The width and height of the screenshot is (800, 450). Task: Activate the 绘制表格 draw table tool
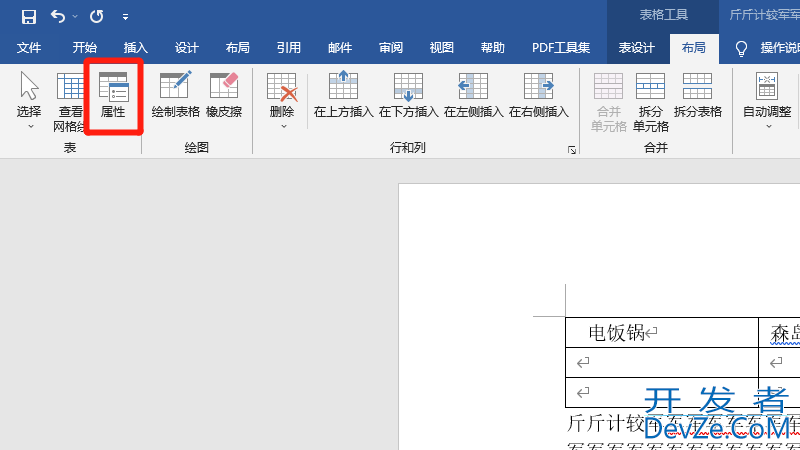(x=176, y=95)
